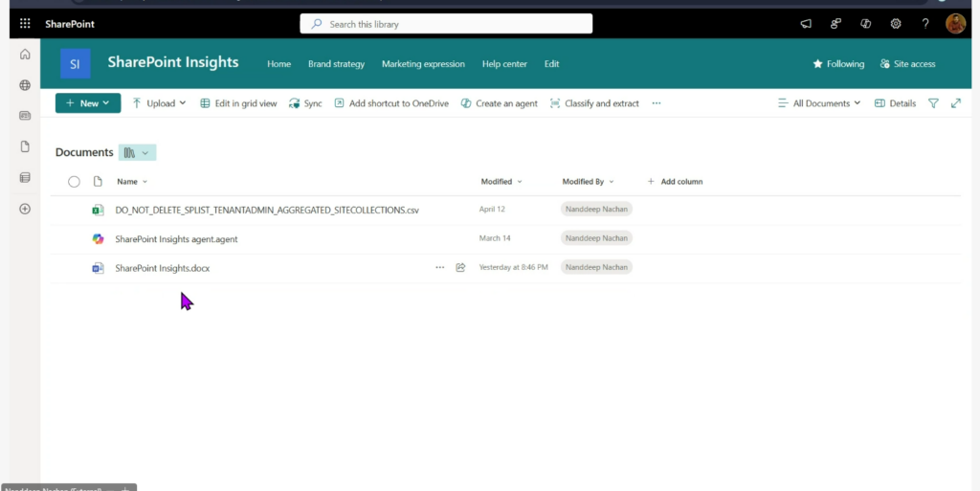Click the ellipsis on SharePoint Insights.docx row
Image resolution: width=980 pixels, height=491 pixels.
440,267
